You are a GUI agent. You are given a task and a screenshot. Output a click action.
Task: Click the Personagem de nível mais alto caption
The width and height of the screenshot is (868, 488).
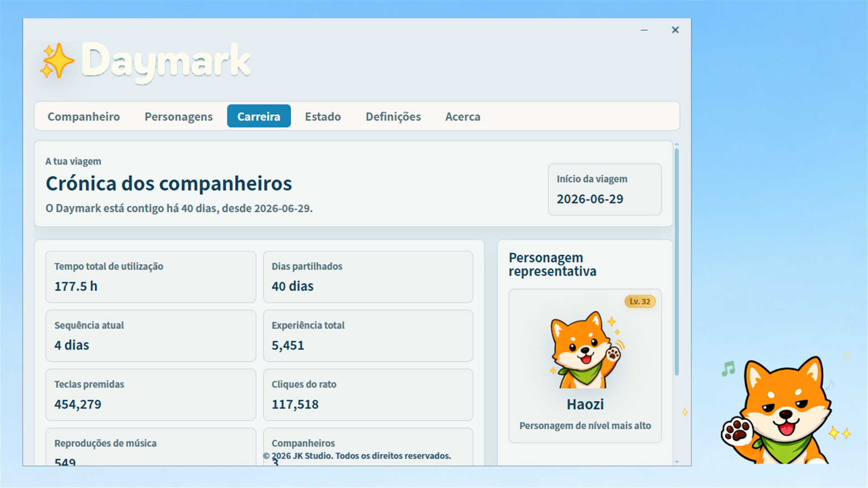point(585,426)
